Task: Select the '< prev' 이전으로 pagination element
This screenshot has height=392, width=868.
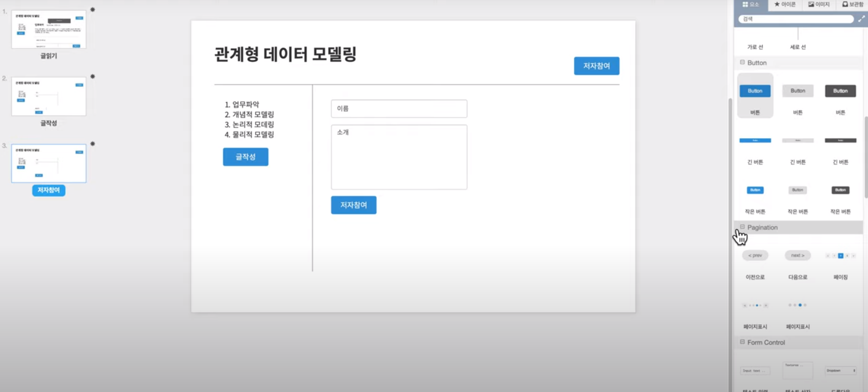Action: [x=755, y=256]
